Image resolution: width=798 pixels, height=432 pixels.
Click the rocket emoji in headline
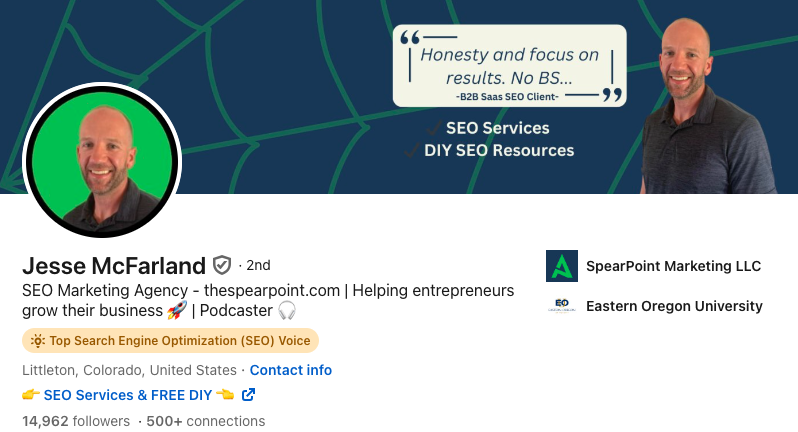(177, 310)
